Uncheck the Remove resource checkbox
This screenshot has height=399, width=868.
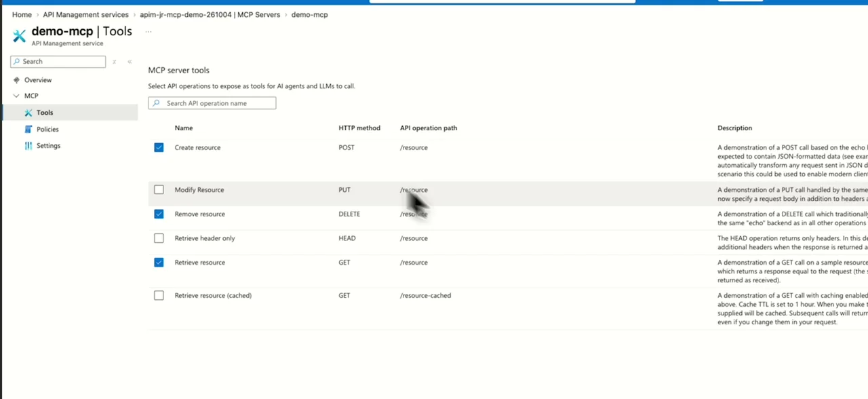pyautogui.click(x=159, y=214)
